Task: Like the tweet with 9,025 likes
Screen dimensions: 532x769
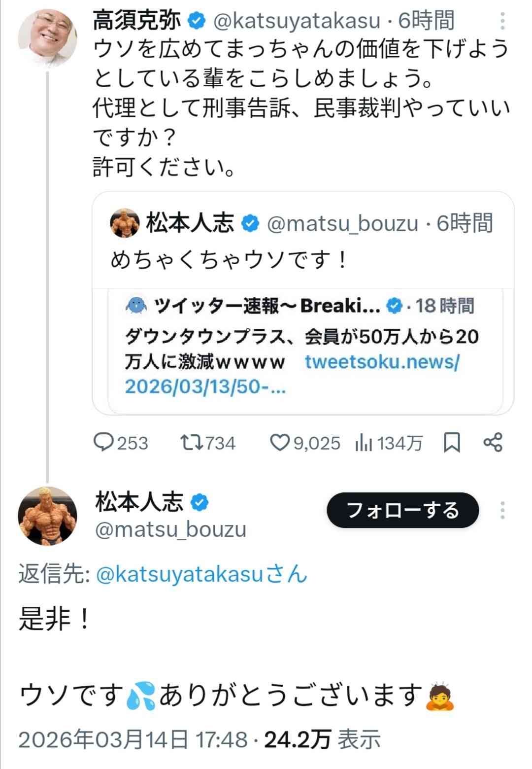Action: [279, 443]
